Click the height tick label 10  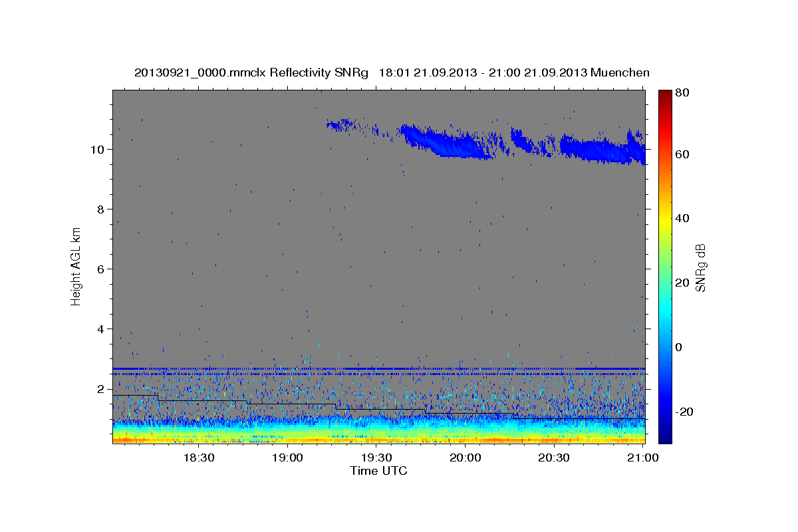coord(98,149)
